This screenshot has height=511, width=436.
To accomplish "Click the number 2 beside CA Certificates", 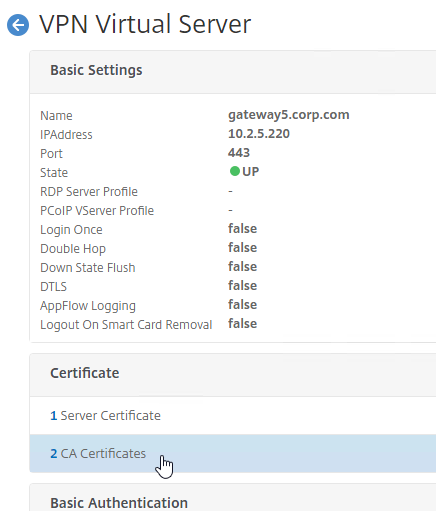I will [x=54, y=454].
